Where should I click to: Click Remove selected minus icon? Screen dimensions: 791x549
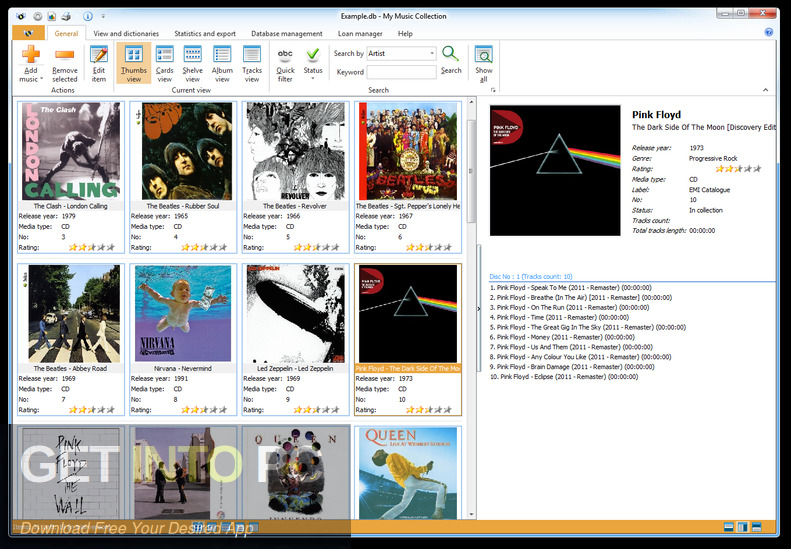click(x=65, y=54)
